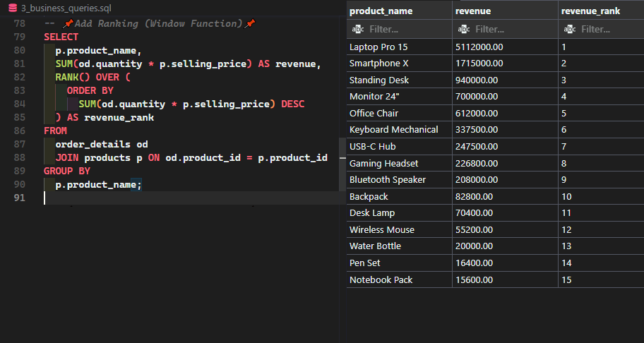Click the revenue value 337500.00
This screenshot has width=644, height=343.
[477, 130]
